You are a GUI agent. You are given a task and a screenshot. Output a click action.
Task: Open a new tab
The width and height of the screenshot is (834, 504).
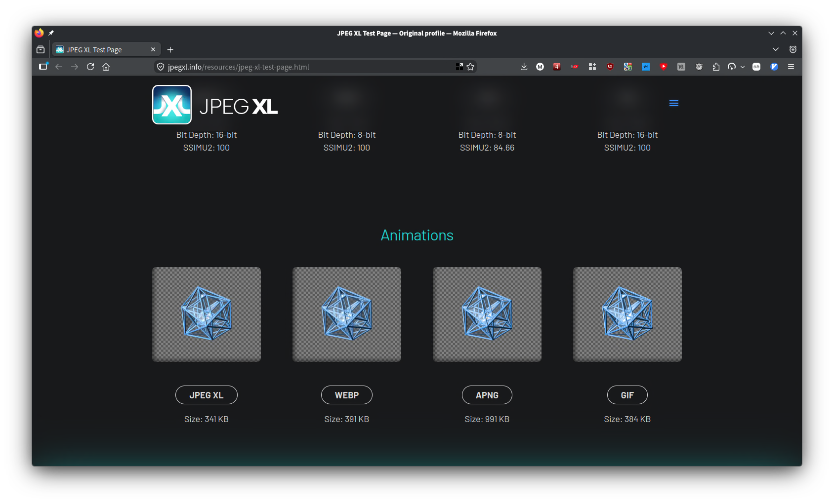(170, 49)
